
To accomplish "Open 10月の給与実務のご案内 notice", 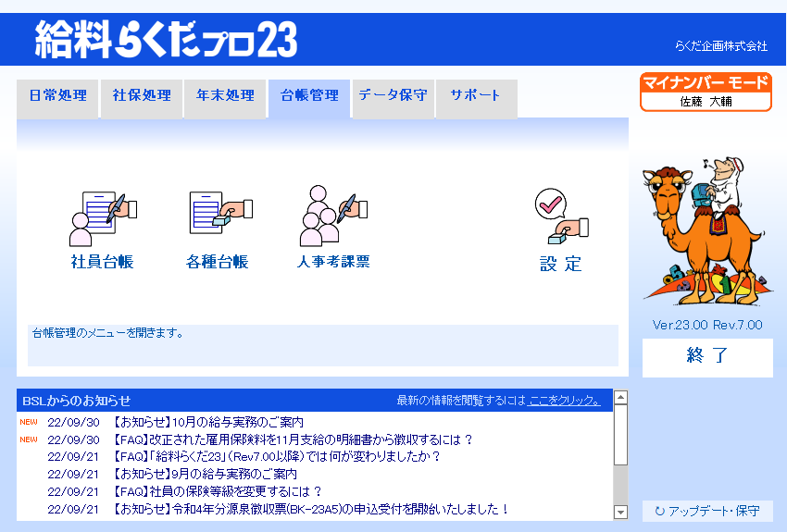I will 206,422.
